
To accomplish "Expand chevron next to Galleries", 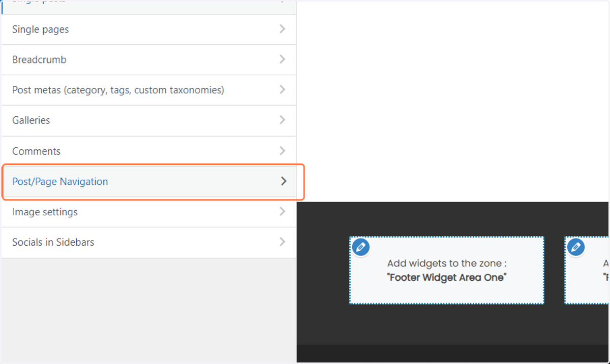I will [283, 120].
